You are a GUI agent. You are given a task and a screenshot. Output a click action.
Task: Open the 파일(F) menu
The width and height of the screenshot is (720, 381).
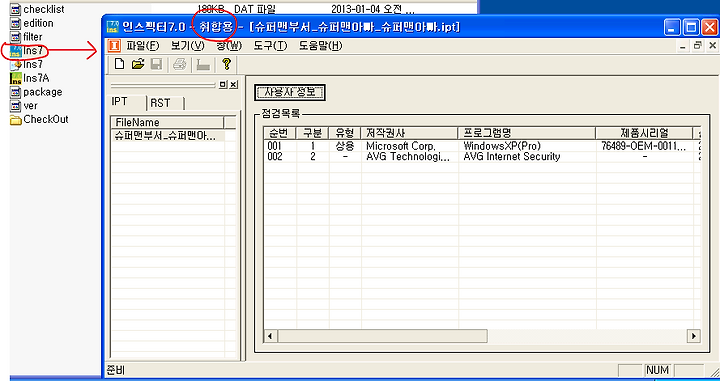[x=143, y=45]
